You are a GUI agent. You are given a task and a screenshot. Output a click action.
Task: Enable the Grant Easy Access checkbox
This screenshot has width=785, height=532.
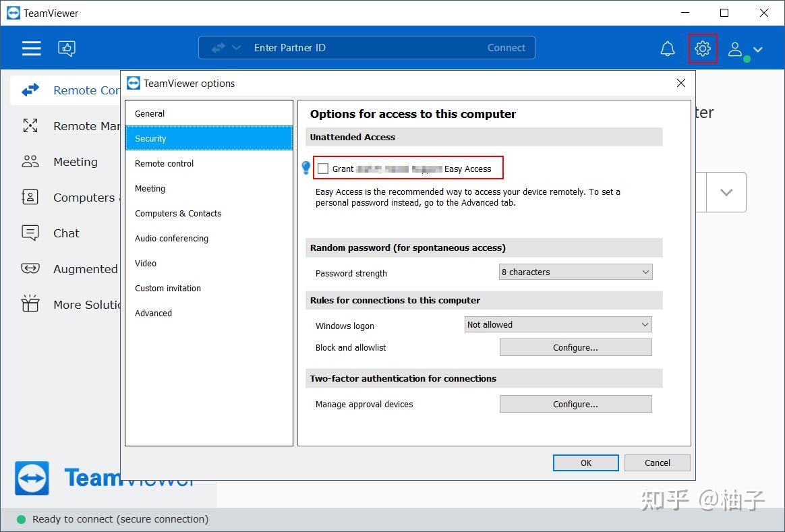click(323, 169)
